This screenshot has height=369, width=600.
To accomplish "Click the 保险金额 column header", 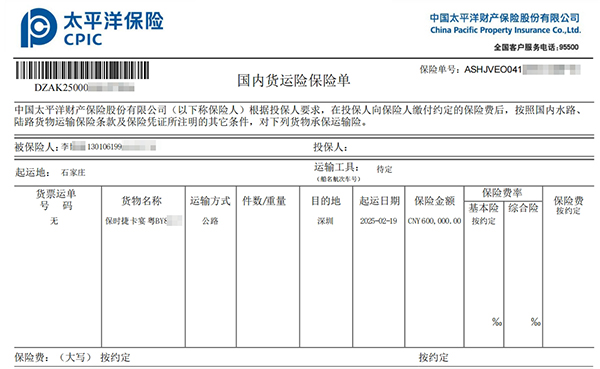I will [x=434, y=201].
